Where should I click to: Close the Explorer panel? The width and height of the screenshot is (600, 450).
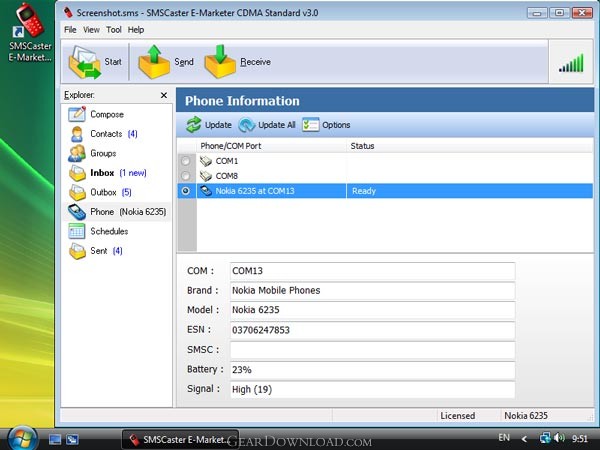[164, 95]
